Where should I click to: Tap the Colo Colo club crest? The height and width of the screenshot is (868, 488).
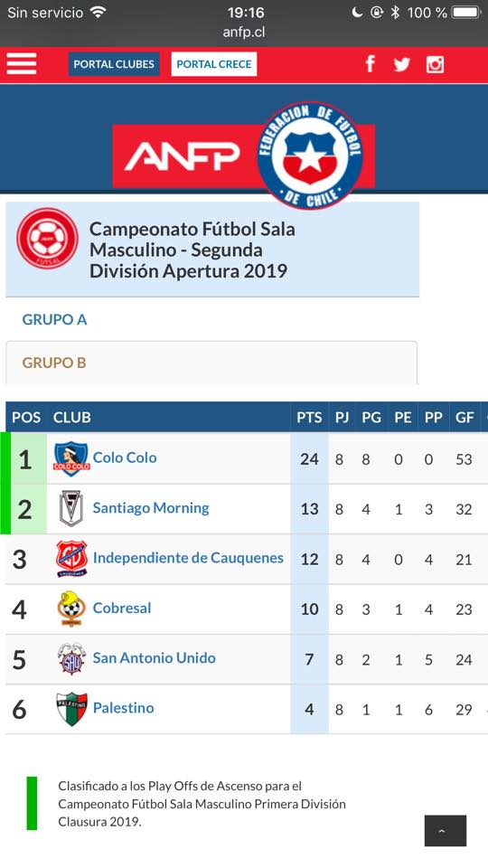click(x=71, y=459)
